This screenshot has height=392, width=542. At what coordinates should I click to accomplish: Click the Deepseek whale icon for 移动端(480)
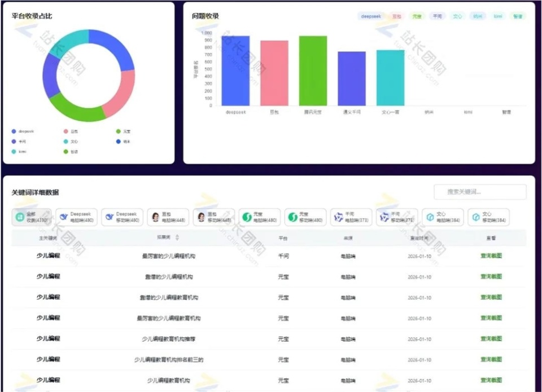(109, 217)
